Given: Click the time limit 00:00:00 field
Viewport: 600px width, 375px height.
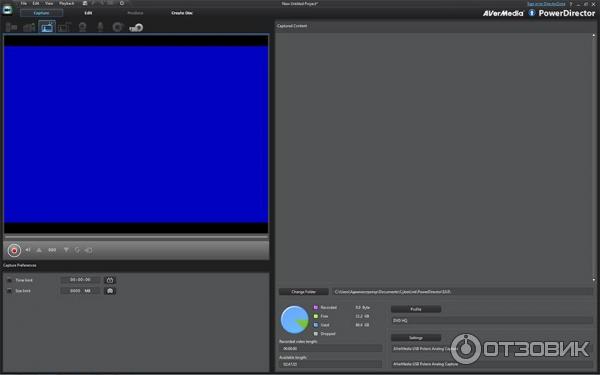Looking at the screenshot, I should tap(80, 280).
